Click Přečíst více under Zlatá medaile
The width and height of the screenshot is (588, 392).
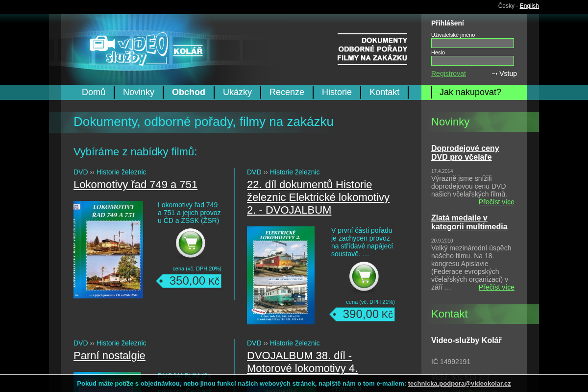(496, 287)
